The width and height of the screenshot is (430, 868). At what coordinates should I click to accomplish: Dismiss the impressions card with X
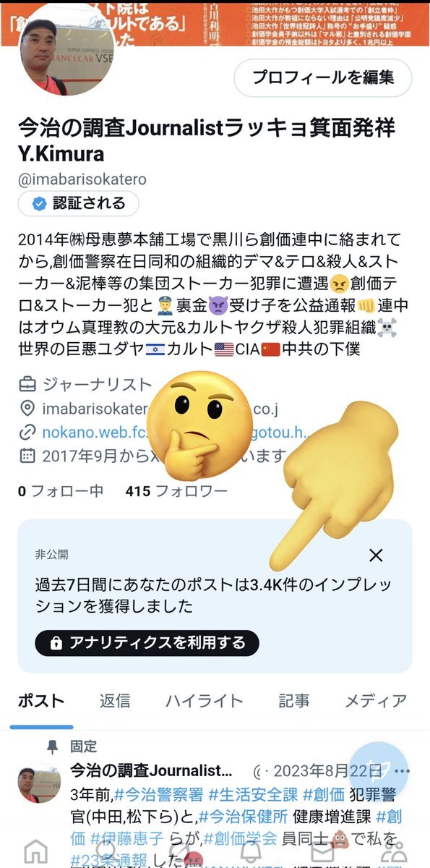click(376, 556)
